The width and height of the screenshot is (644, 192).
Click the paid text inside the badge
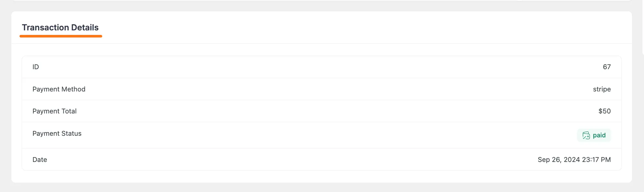599,135
